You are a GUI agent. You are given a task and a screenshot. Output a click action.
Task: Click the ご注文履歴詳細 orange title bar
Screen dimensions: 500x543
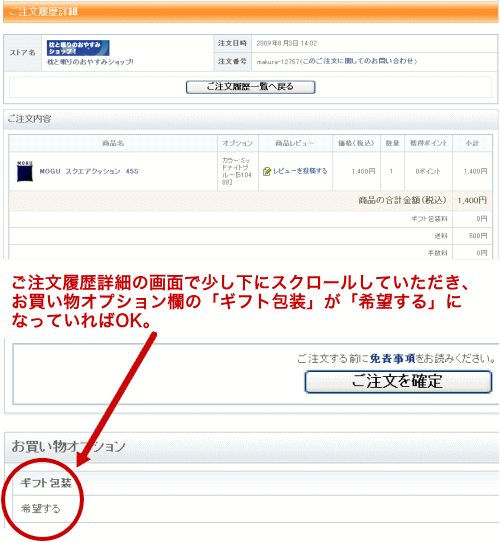point(251,12)
